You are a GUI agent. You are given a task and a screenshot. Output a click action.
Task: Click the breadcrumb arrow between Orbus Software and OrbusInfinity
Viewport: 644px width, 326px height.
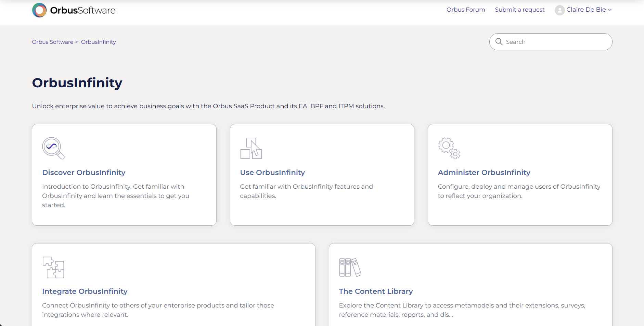pyautogui.click(x=77, y=41)
